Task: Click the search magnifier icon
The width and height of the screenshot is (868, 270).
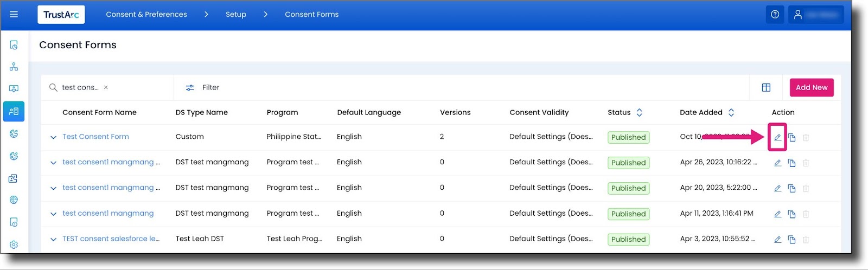Action: tap(53, 87)
